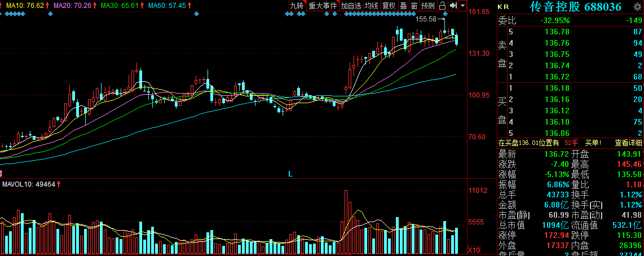Click the 流通值 value 532.1亿
This screenshot has height=256, width=644.
(x=627, y=225)
